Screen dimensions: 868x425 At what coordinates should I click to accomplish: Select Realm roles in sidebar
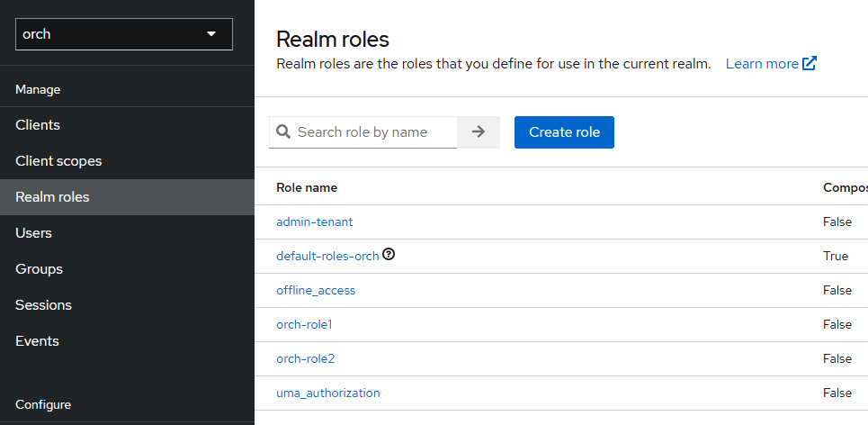pyautogui.click(x=52, y=197)
